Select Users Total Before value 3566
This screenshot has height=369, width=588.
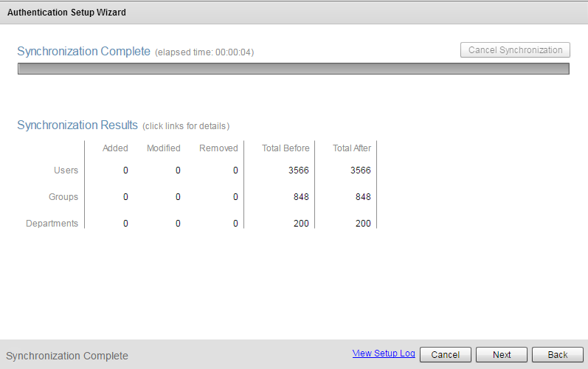(x=299, y=170)
